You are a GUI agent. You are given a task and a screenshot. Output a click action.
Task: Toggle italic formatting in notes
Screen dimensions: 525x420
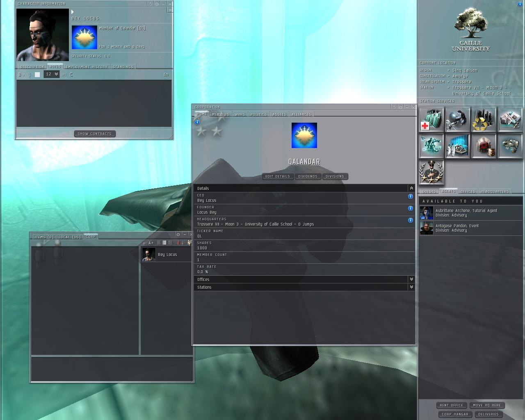(24, 75)
